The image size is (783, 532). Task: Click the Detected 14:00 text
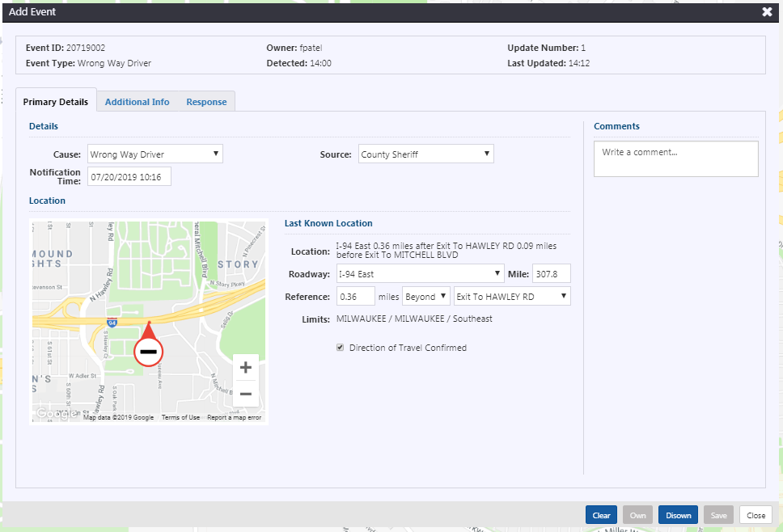point(298,63)
